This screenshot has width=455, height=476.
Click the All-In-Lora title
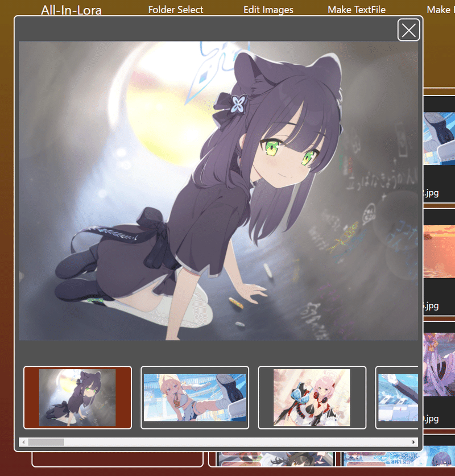point(71,10)
